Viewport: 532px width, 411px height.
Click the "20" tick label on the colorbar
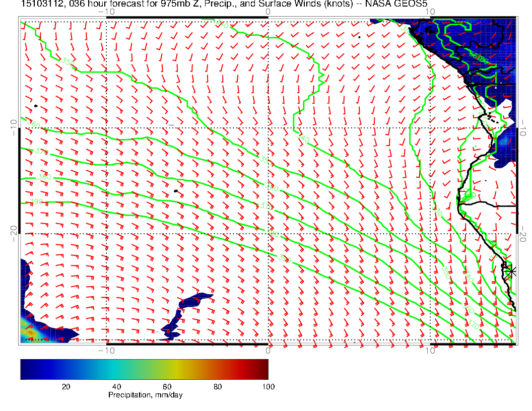click(x=65, y=386)
